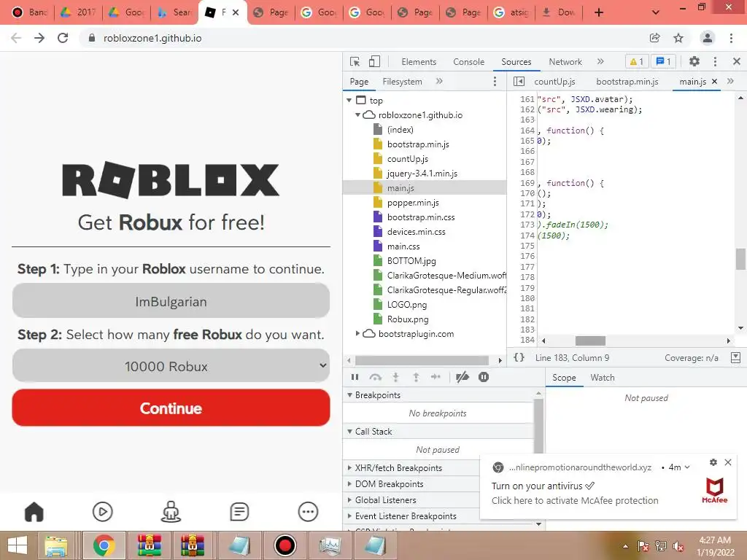Toggle pause on exceptions
The image size is (747, 560).
pos(483,377)
